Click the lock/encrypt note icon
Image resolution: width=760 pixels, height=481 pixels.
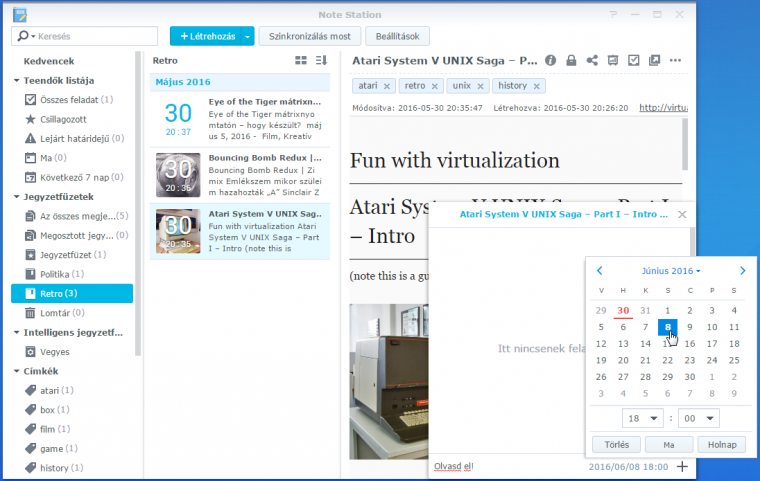coord(571,60)
